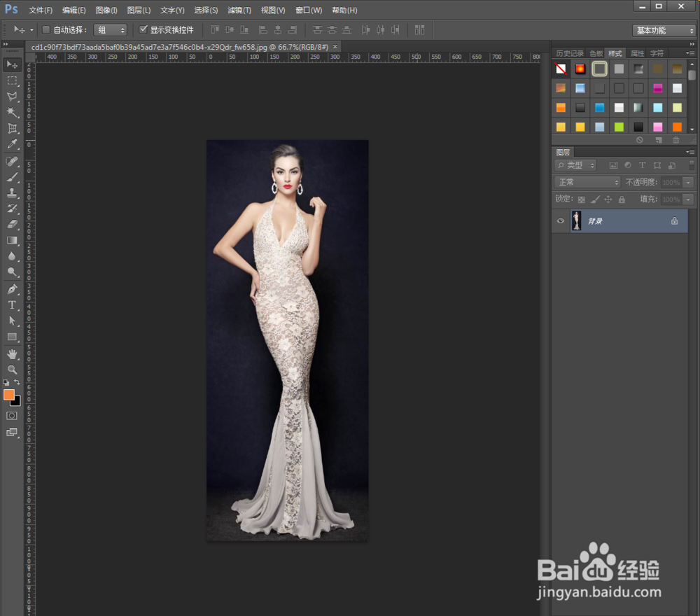Open the foreground orange color picker
700x616 pixels.
[x=9, y=395]
